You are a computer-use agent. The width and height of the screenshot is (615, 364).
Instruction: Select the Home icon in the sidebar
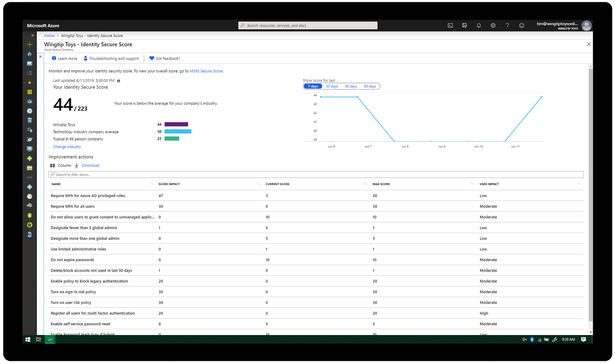(29, 54)
